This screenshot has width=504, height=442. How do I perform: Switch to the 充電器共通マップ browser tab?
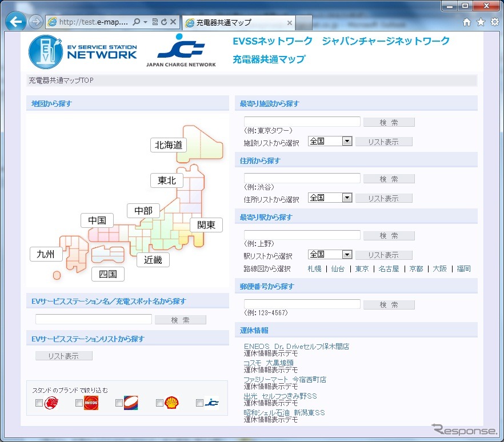coord(234,23)
